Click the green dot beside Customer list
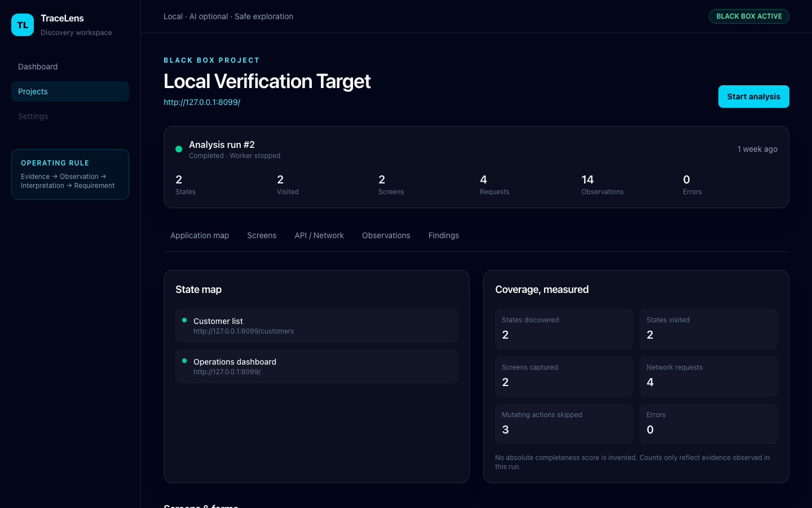Image resolution: width=812 pixels, height=508 pixels. coord(184,320)
